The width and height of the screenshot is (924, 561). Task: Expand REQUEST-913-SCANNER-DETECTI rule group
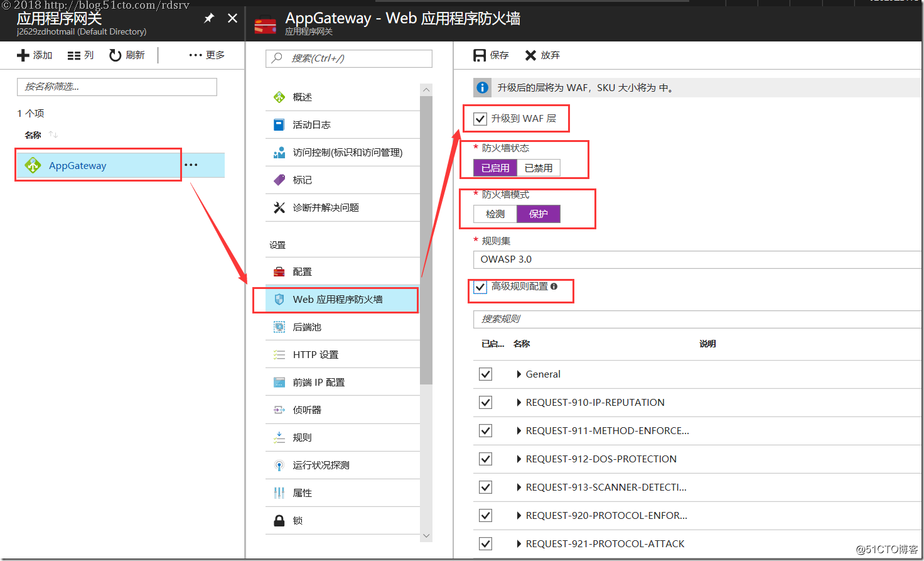click(x=519, y=487)
